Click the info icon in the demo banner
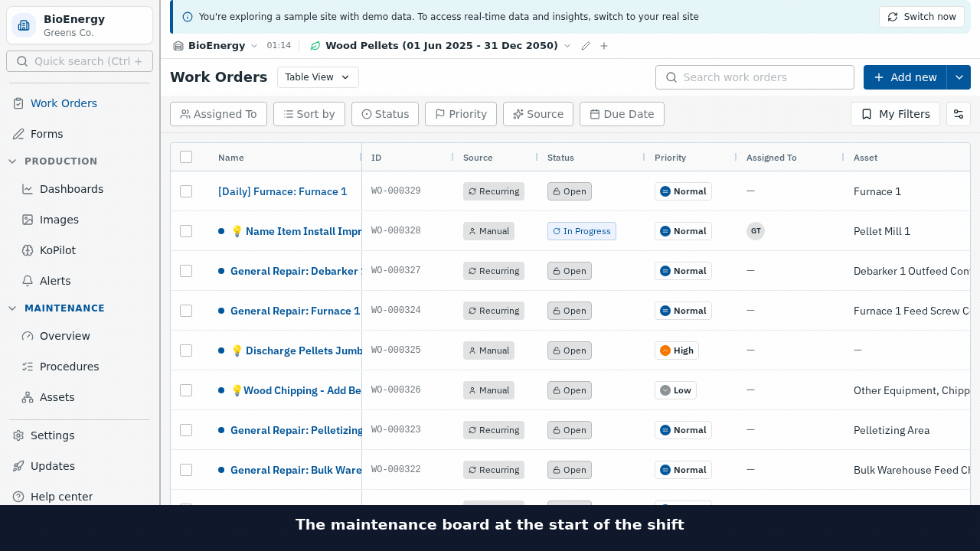The height and width of the screenshot is (551, 980). (188, 17)
